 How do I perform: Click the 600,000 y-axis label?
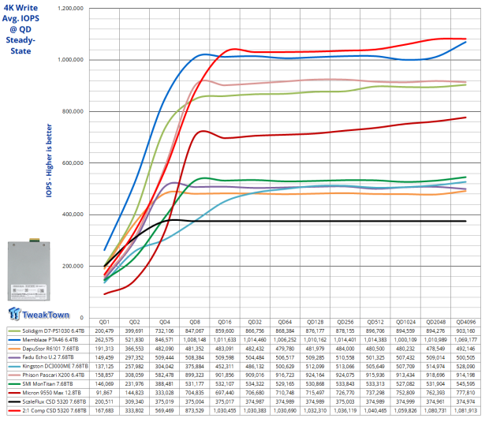click(x=73, y=162)
